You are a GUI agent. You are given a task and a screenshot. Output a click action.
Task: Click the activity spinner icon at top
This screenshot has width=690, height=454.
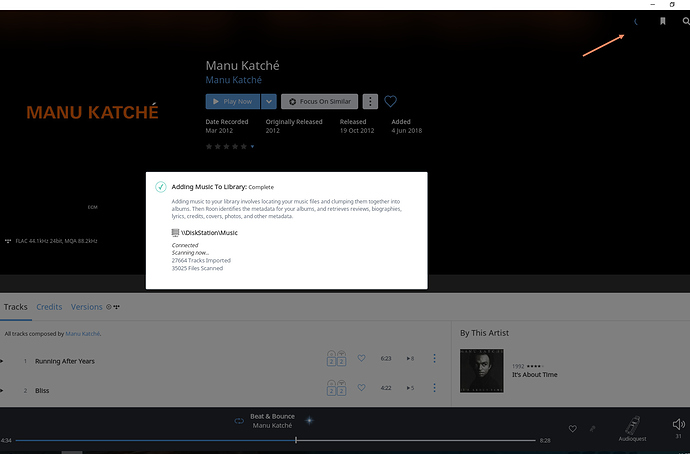(x=635, y=22)
